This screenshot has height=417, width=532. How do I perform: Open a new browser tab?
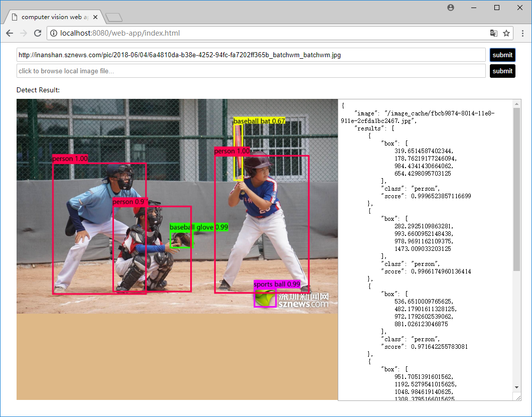click(x=113, y=17)
